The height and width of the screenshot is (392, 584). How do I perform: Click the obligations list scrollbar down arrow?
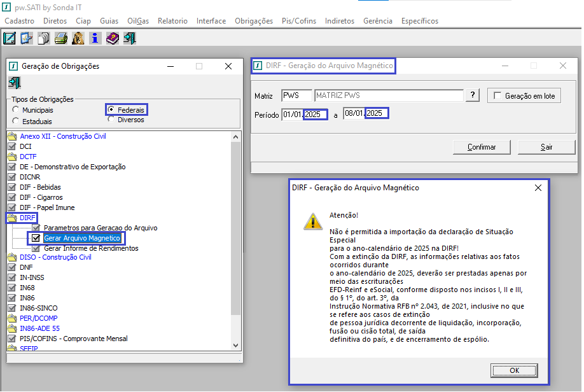pos(235,346)
